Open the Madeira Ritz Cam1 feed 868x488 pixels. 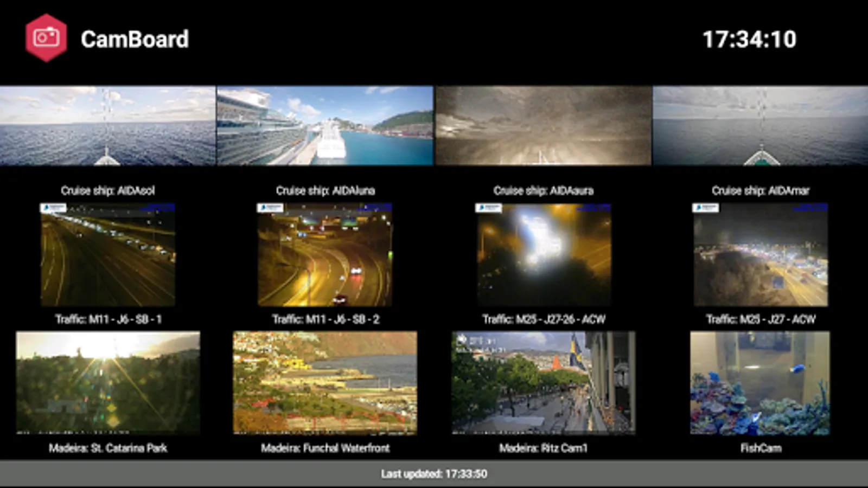point(543,383)
